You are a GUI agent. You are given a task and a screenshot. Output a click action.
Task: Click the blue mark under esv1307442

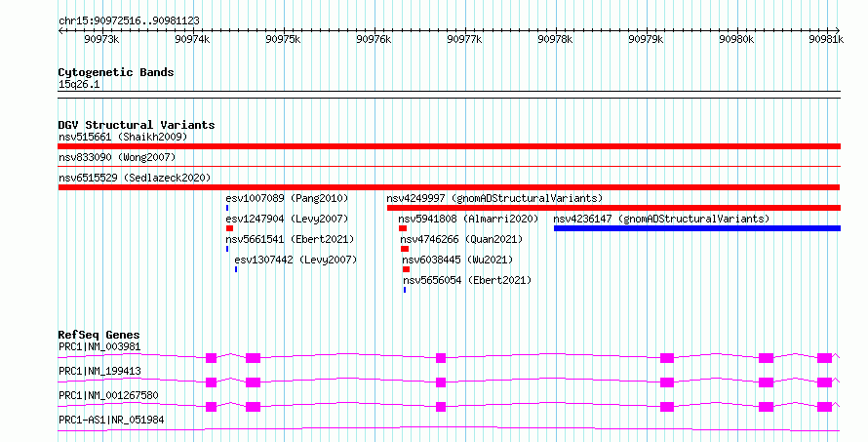point(236,269)
